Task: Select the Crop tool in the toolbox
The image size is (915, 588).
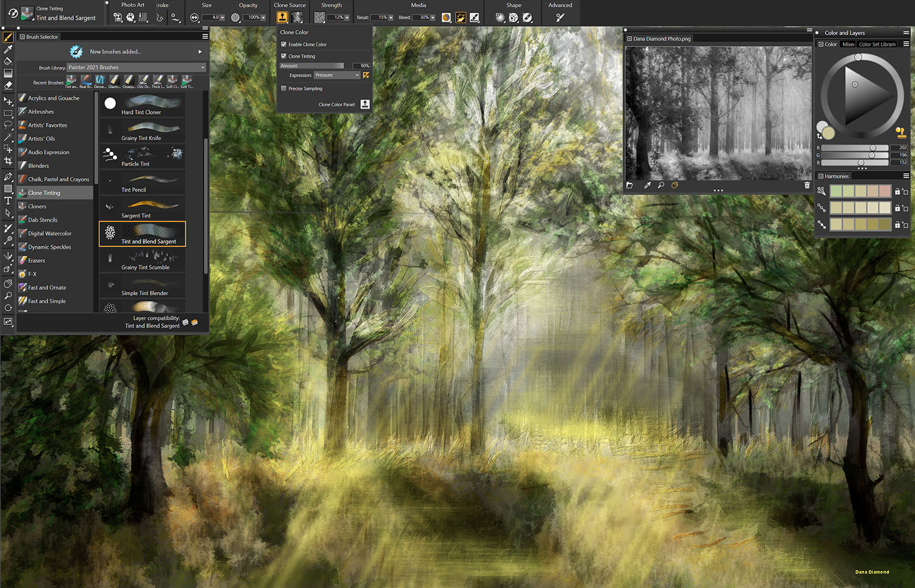Action: pos(8,161)
